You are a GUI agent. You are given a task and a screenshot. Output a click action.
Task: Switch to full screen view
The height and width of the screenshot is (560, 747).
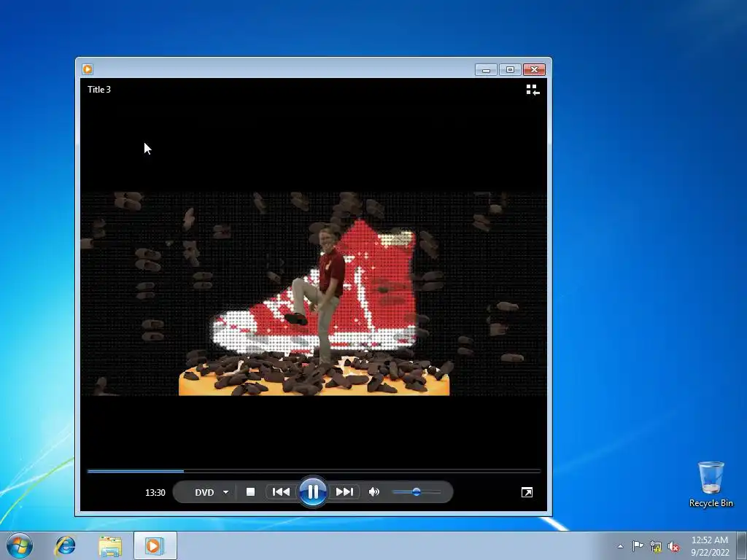point(527,492)
